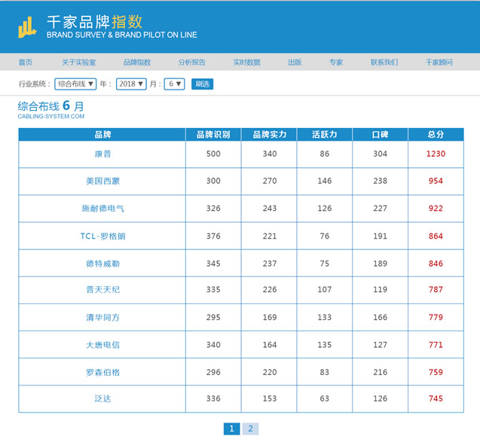
Task: Go to 关于实验室 in navigation bar
Action: 79,62
